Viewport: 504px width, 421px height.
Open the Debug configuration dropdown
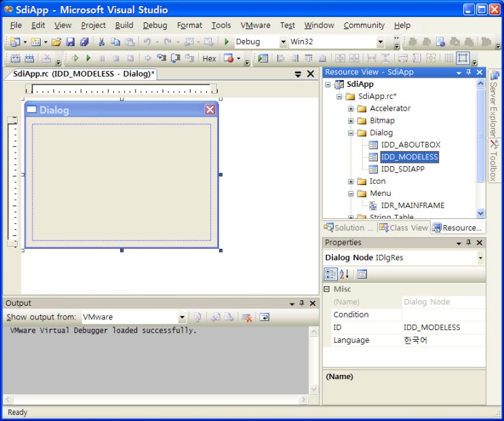point(283,42)
